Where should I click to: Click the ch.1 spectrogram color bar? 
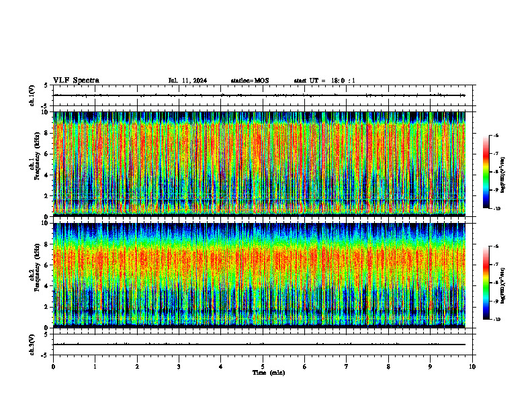coord(486,172)
